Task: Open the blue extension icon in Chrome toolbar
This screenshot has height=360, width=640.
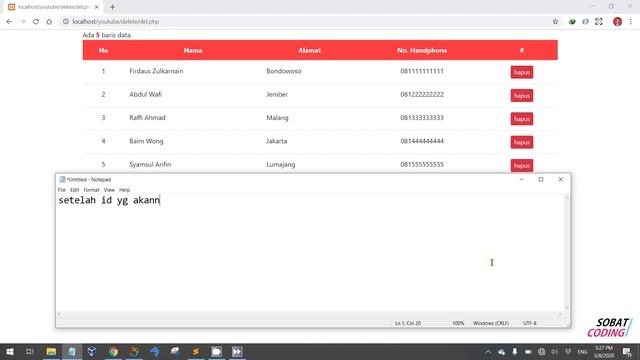Action: tap(585, 22)
